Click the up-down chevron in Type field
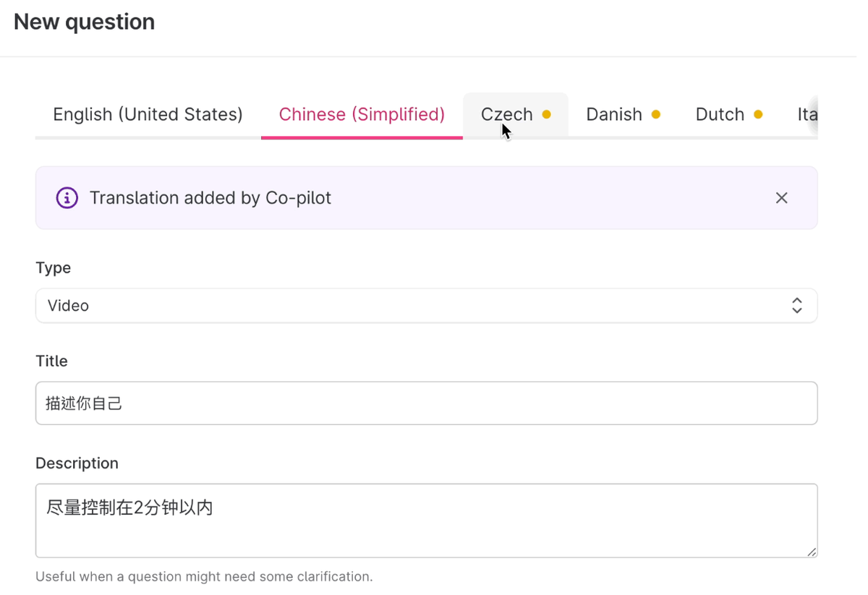868x595 pixels. point(796,306)
